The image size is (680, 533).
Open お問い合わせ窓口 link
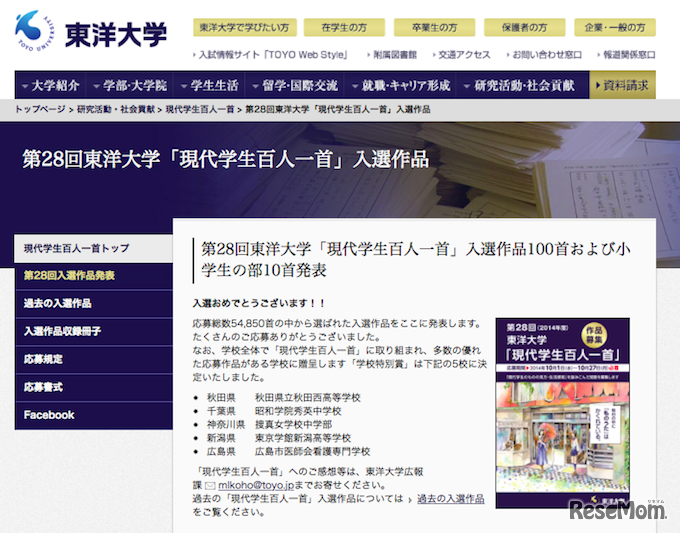(546, 55)
